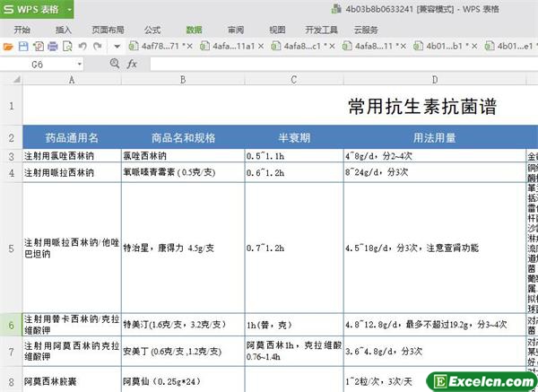Open the 页面布局 ribbon tab
Viewport: 538px width, 392px height.
[108, 30]
